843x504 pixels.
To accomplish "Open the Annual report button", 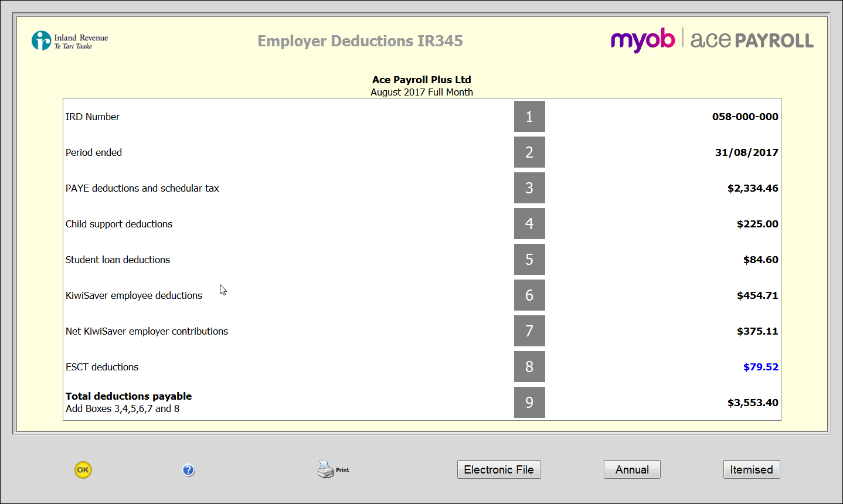I will (x=632, y=469).
